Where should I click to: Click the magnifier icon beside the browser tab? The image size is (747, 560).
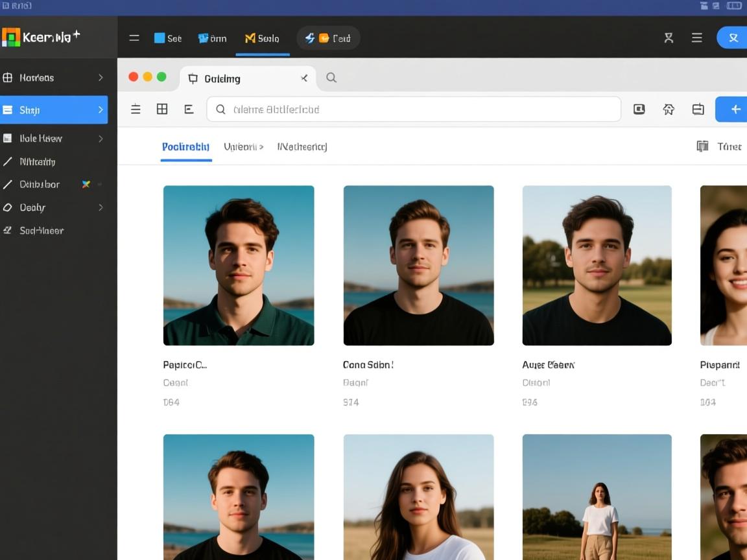(x=331, y=78)
